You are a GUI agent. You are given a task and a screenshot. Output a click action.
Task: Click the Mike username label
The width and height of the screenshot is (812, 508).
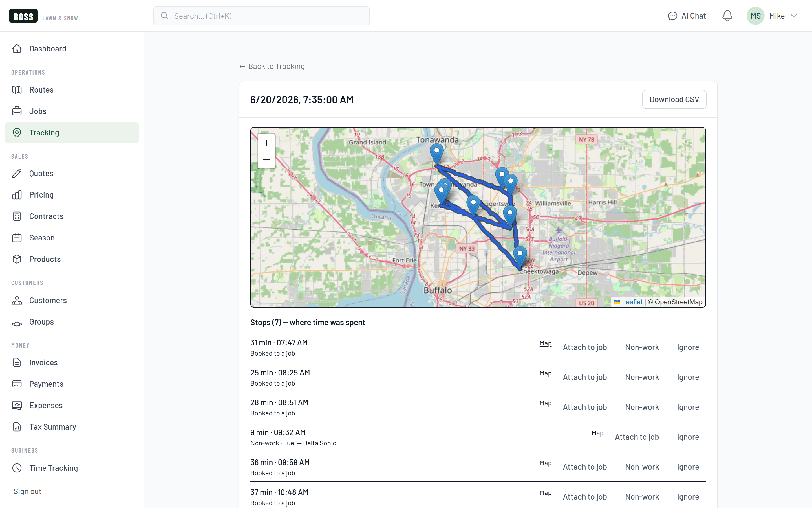[x=777, y=16]
